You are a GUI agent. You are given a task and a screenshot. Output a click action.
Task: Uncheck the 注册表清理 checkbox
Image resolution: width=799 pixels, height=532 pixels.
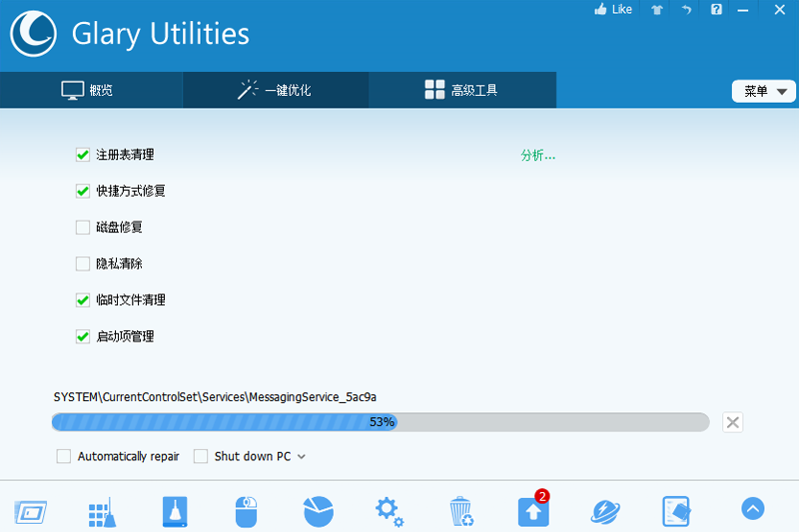point(83,155)
